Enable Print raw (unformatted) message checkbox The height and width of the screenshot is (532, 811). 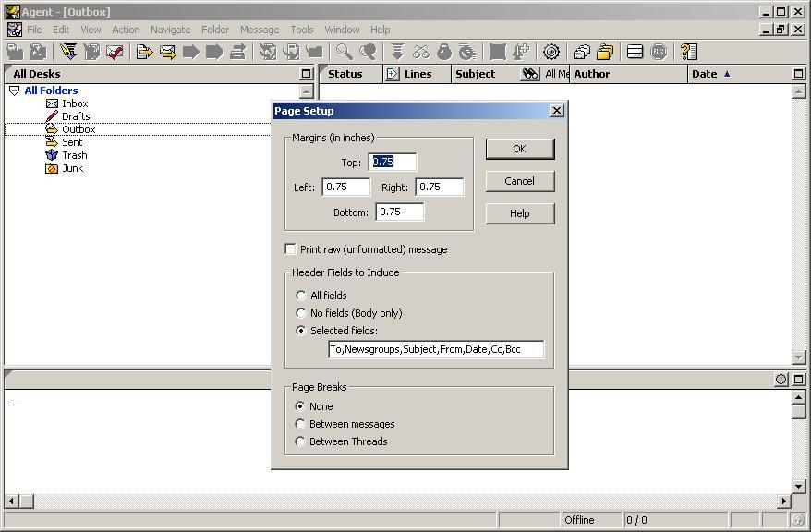click(291, 249)
